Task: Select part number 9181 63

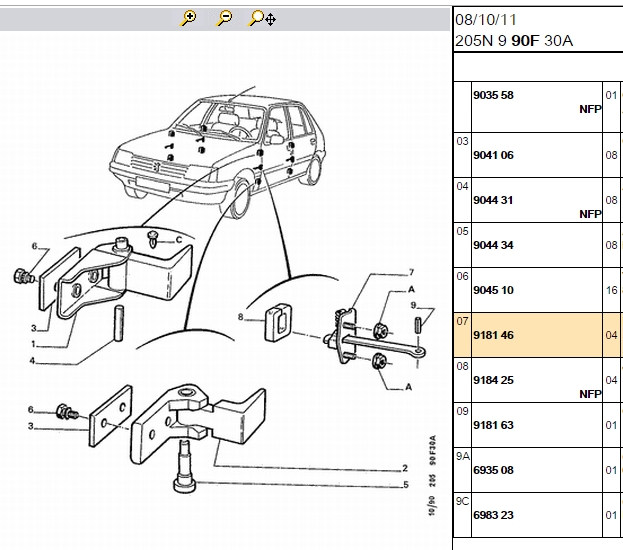Action: pos(493,425)
